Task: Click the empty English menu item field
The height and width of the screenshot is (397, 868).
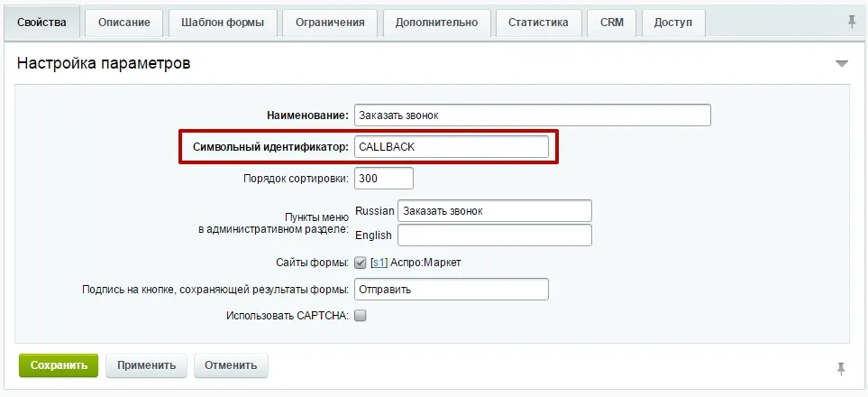Action: pos(494,235)
